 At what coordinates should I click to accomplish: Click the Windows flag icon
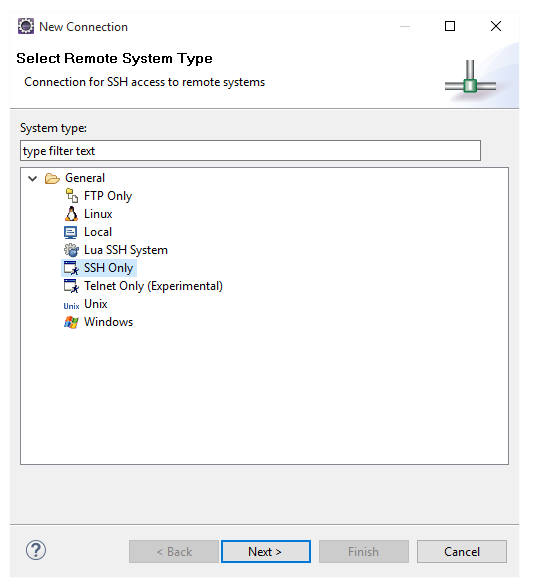pos(71,322)
